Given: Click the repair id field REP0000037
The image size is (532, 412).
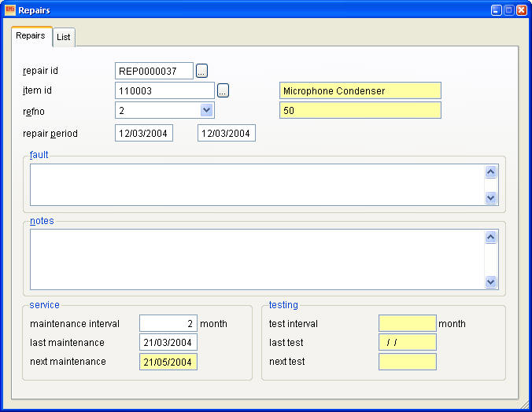Looking at the screenshot, I should click(x=154, y=71).
